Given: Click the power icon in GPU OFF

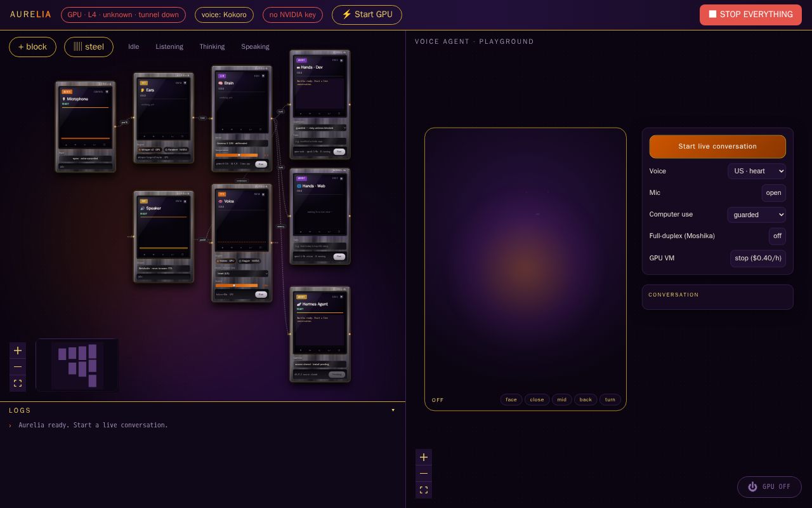Looking at the screenshot, I should coord(752,487).
